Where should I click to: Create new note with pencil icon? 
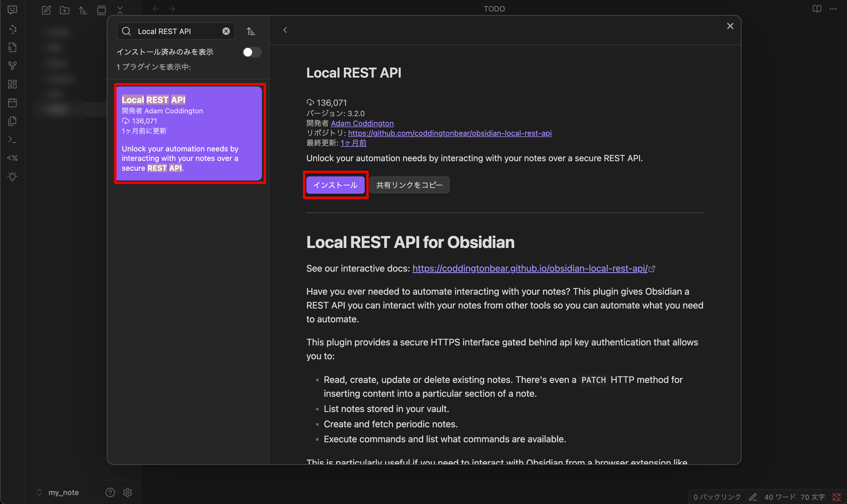pyautogui.click(x=46, y=10)
